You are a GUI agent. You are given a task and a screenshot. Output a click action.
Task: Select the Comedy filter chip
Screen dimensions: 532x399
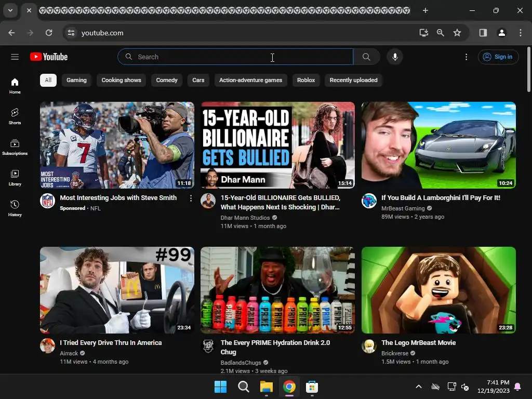[167, 80]
